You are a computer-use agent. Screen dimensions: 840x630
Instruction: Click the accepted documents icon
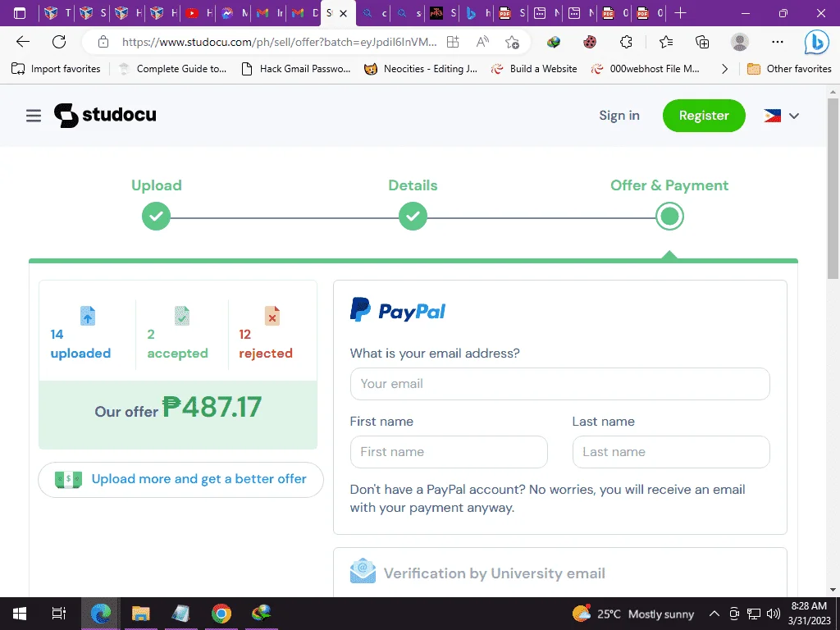182,316
